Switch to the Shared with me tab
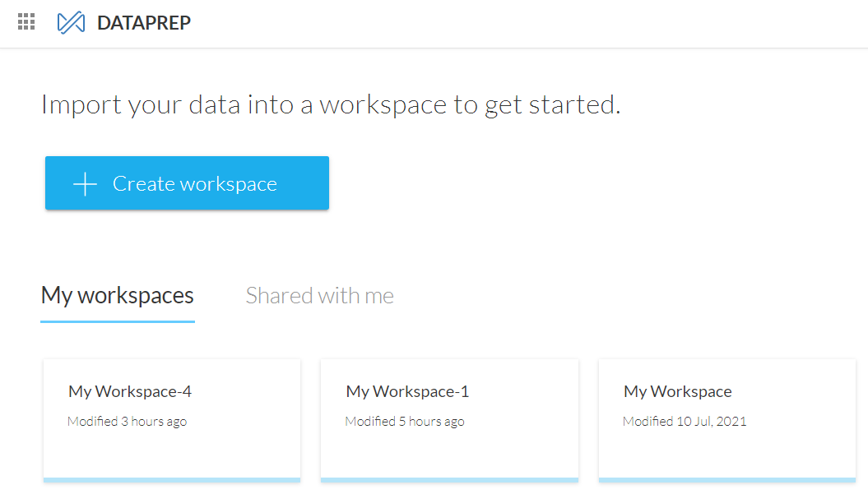This screenshot has height=494, width=868. point(319,295)
